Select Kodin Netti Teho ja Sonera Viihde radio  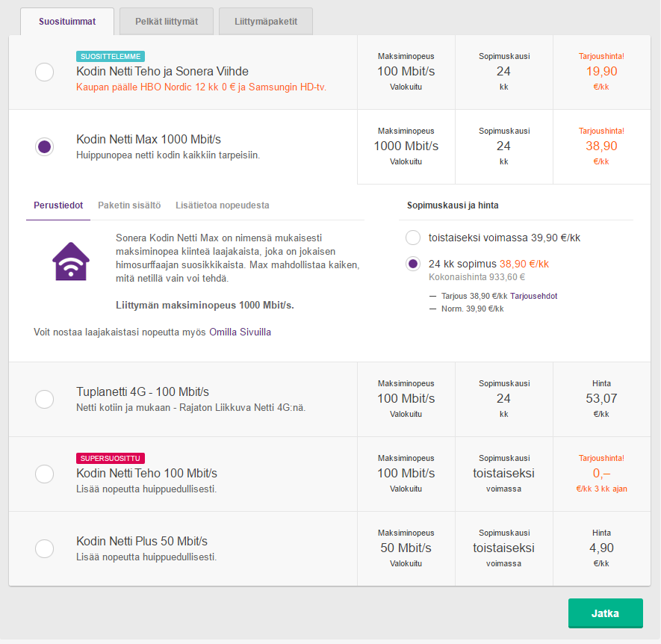tap(44, 72)
